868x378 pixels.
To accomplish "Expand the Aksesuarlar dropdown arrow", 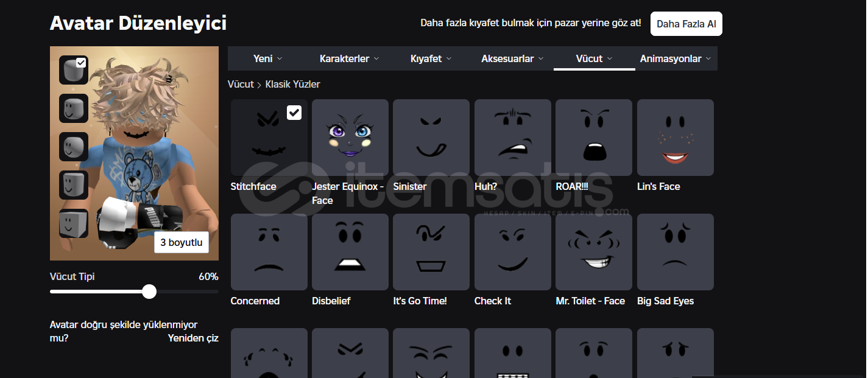I will coord(541,58).
